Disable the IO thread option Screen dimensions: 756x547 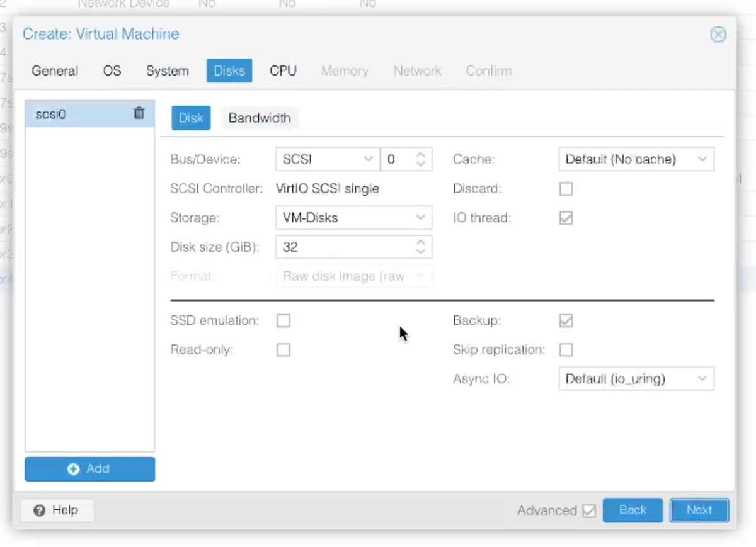pos(566,218)
